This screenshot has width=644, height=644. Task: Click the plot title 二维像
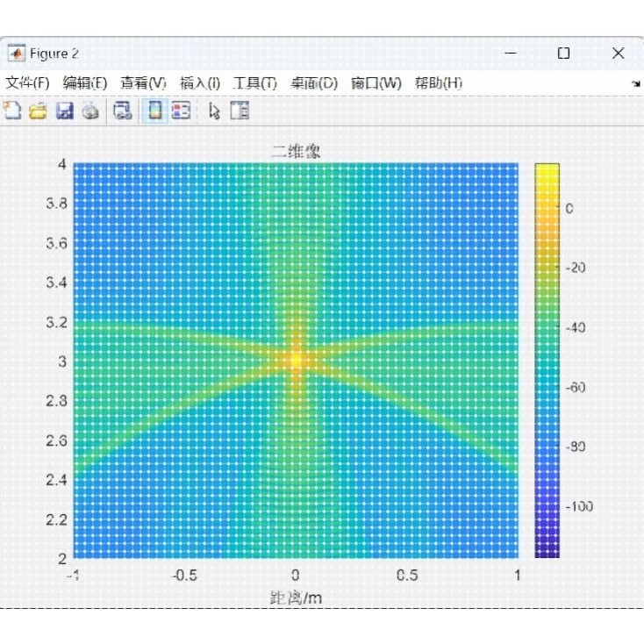(296, 152)
